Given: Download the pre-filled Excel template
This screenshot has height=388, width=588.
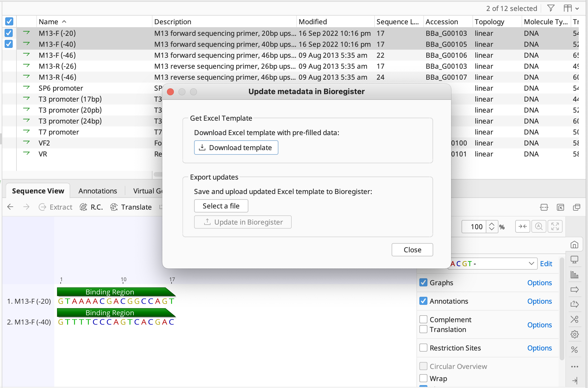Looking at the screenshot, I should click(236, 148).
